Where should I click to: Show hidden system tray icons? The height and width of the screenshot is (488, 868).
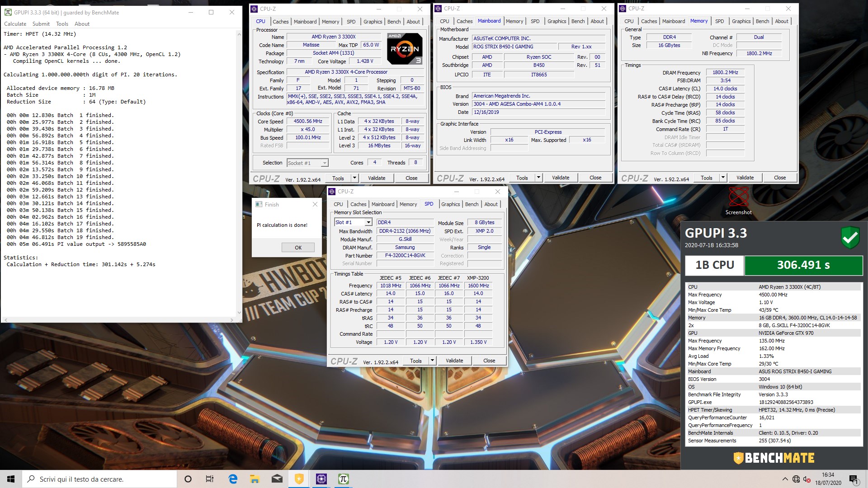click(785, 479)
